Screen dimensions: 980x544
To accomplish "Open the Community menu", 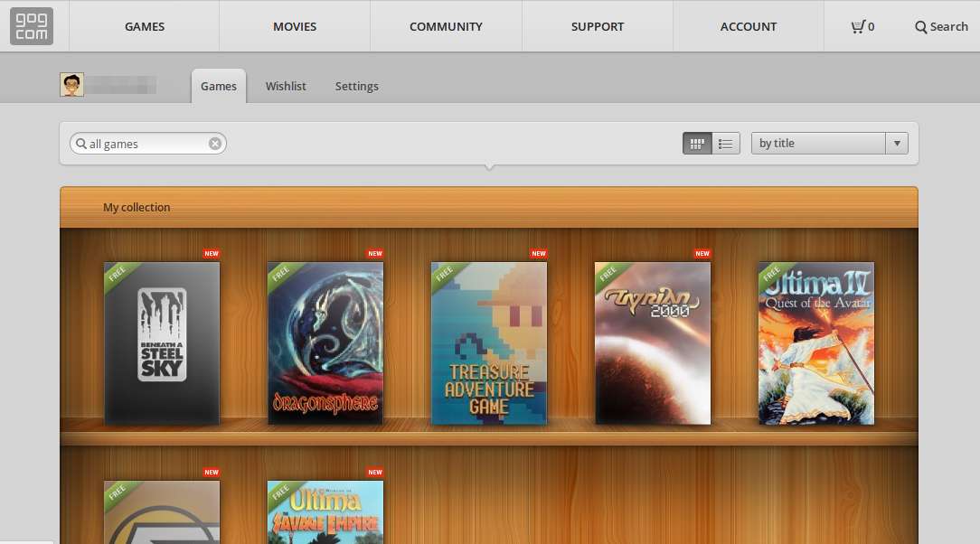I will coord(446,26).
